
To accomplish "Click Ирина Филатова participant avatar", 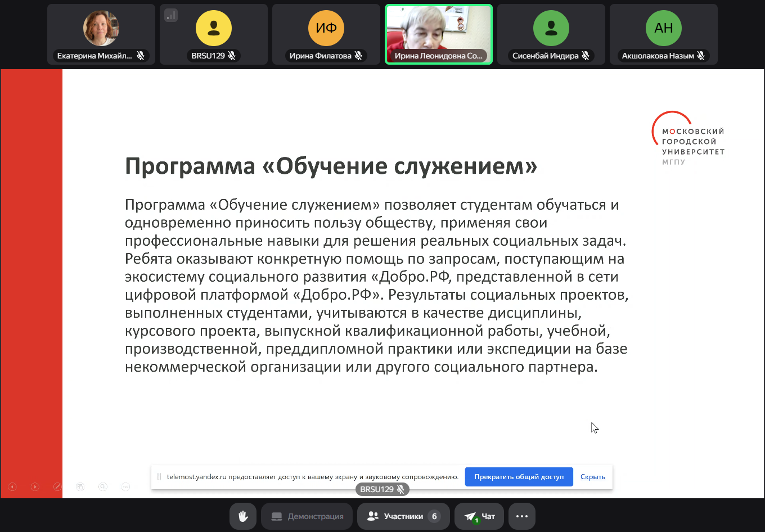I will click(x=326, y=28).
